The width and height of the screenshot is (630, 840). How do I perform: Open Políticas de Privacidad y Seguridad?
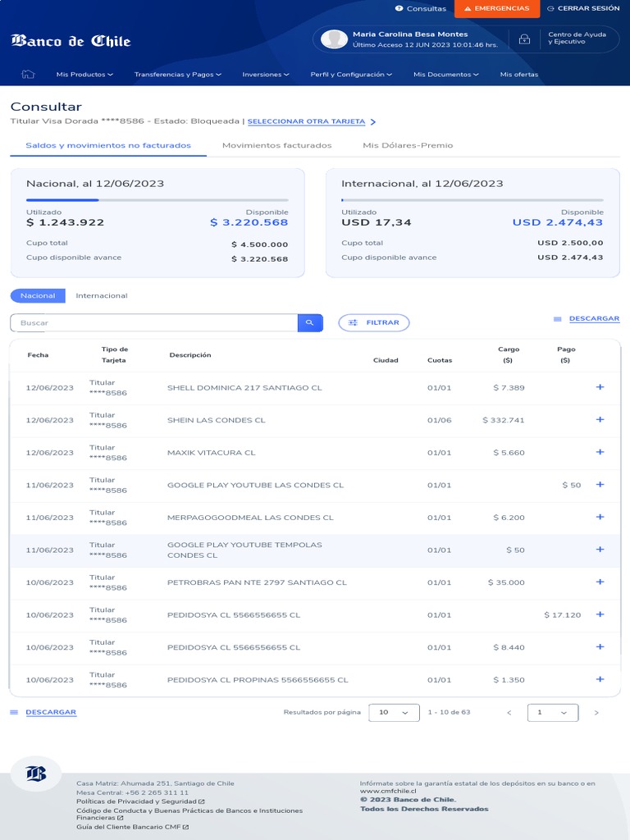click(140, 801)
